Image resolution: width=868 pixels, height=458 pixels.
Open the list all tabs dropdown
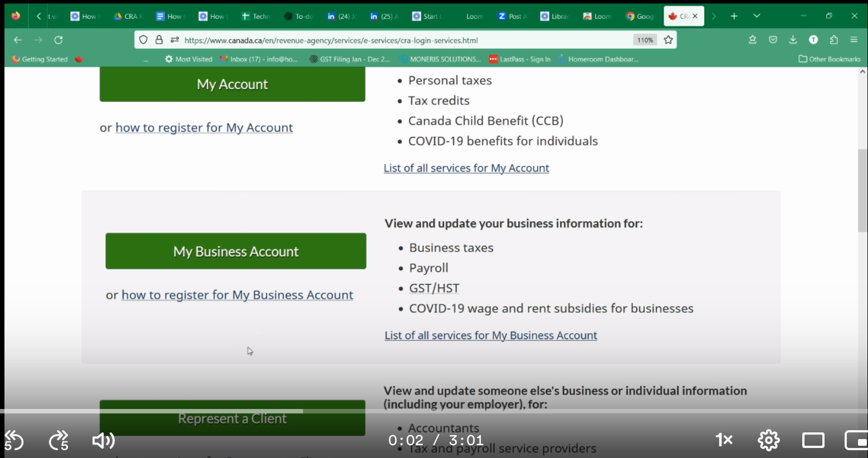(757, 16)
